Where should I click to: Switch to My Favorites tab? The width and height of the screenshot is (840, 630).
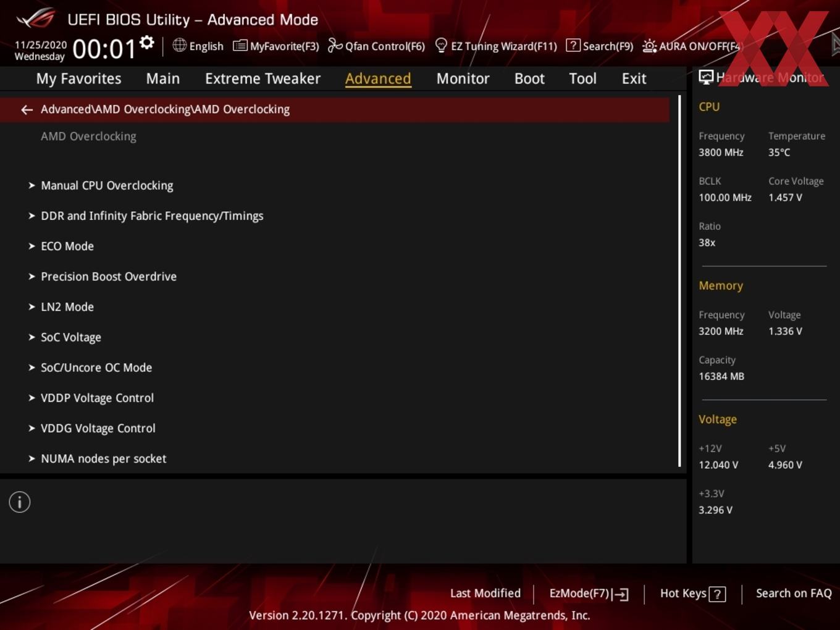78,78
